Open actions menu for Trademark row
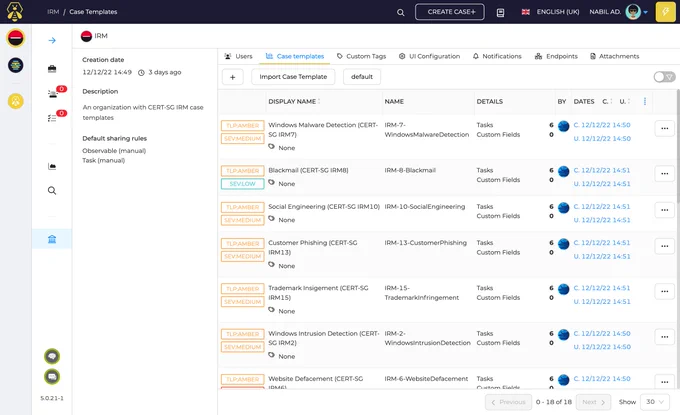 tap(664, 291)
